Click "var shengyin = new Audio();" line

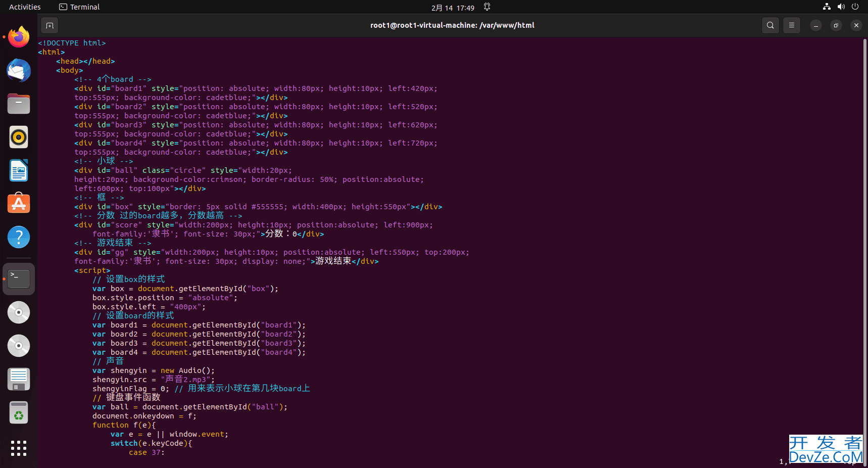pyautogui.click(x=154, y=370)
